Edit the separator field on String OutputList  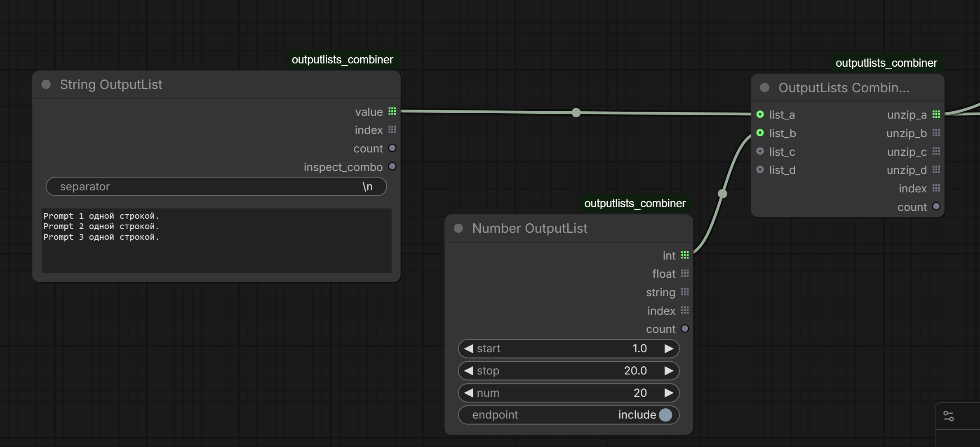pos(216,187)
